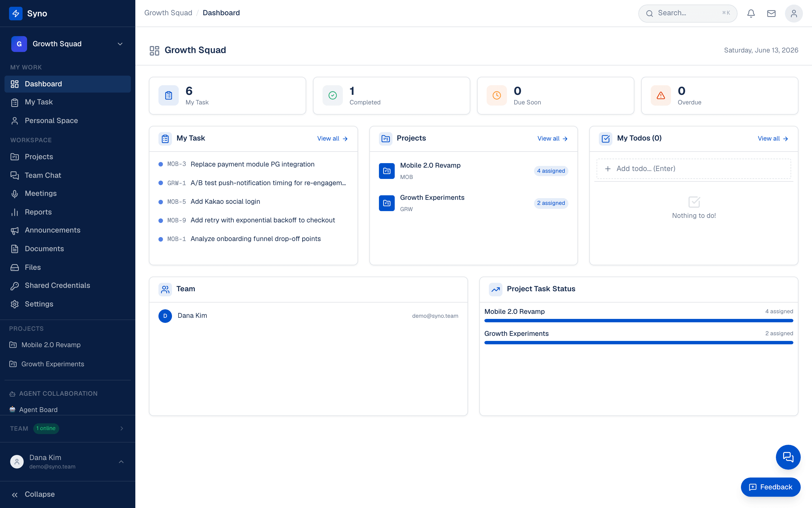Focus the Search field
812x508 pixels.
687,14
